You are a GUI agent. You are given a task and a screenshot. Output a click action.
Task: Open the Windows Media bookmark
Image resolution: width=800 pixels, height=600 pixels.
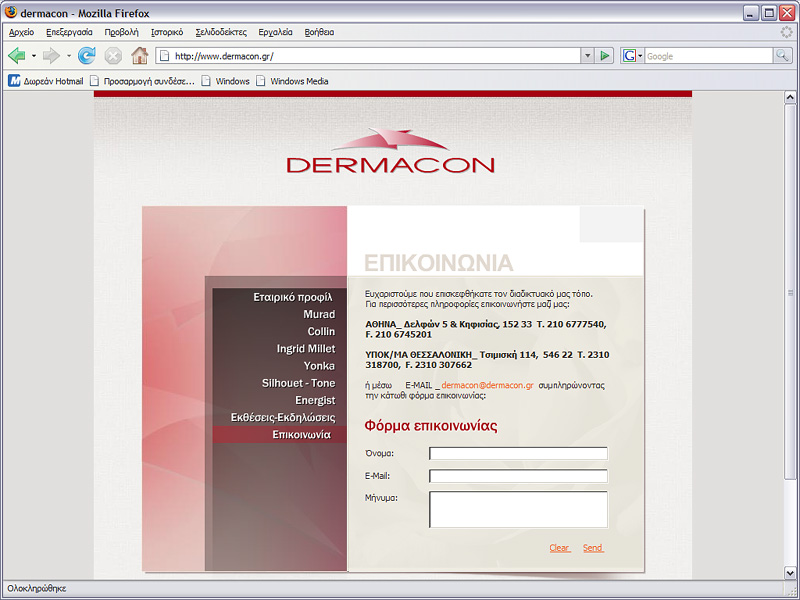point(292,81)
